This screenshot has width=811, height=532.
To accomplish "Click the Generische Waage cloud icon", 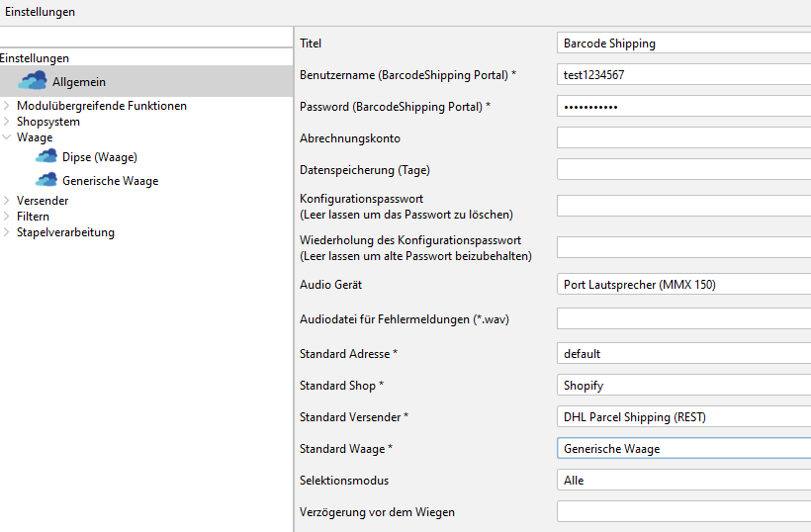I will (x=46, y=180).
